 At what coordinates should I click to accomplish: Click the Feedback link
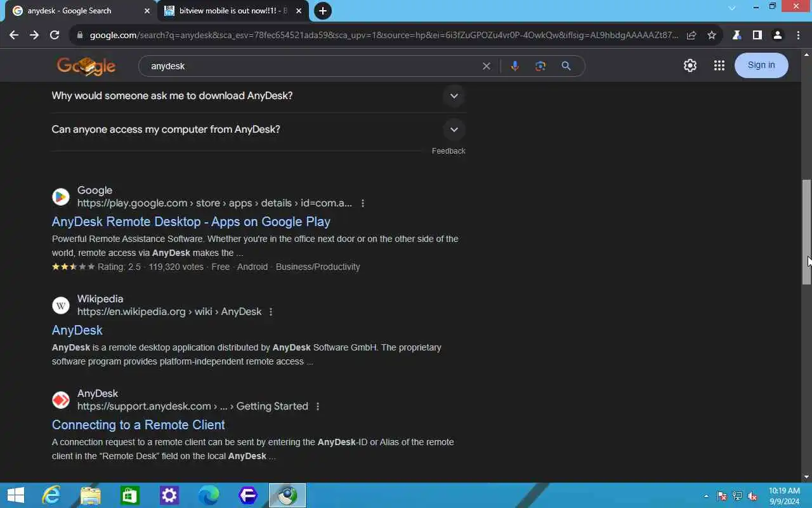click(x=449, y=151)
